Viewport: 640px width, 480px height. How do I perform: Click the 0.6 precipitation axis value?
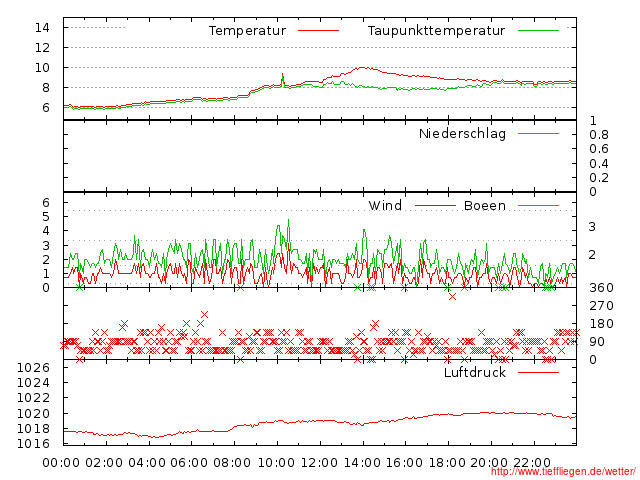pyautogui.click(x=599, y=149)
